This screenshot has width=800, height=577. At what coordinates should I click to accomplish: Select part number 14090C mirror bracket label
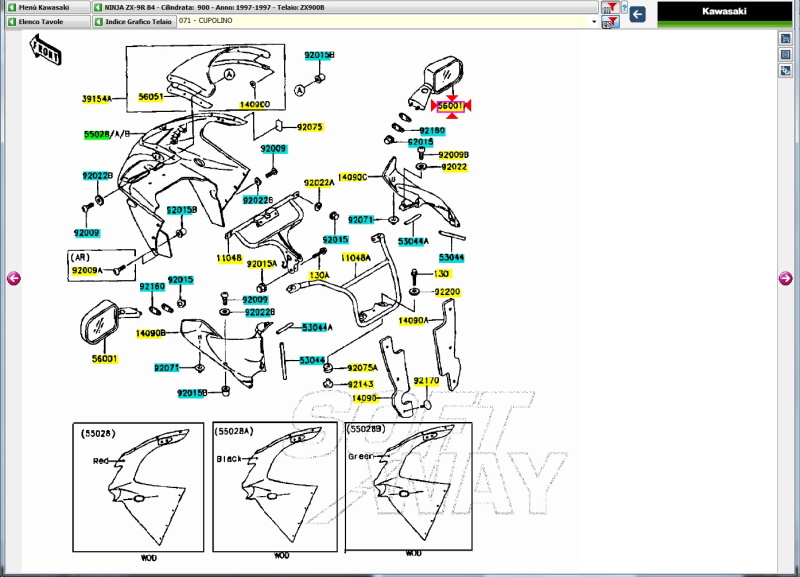pos(352,176)
